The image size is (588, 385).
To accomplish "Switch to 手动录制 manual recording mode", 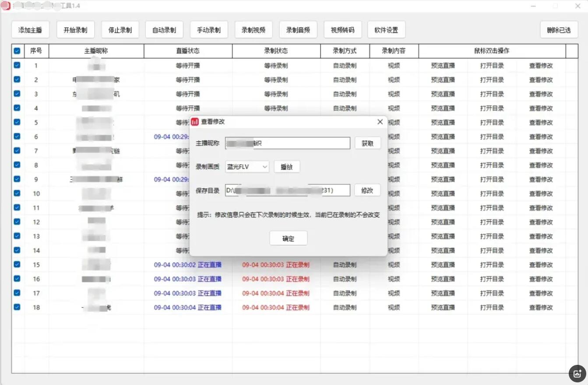I will [209, 29].
